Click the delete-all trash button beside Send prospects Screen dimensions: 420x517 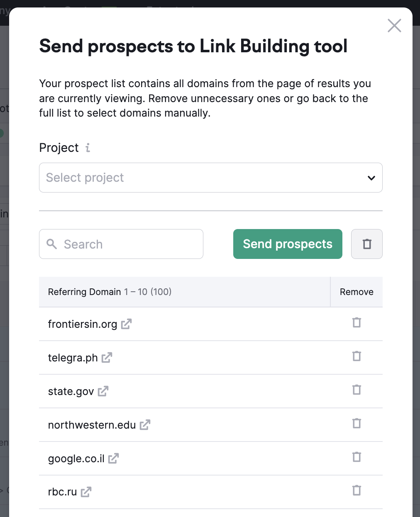click(366, 244)
